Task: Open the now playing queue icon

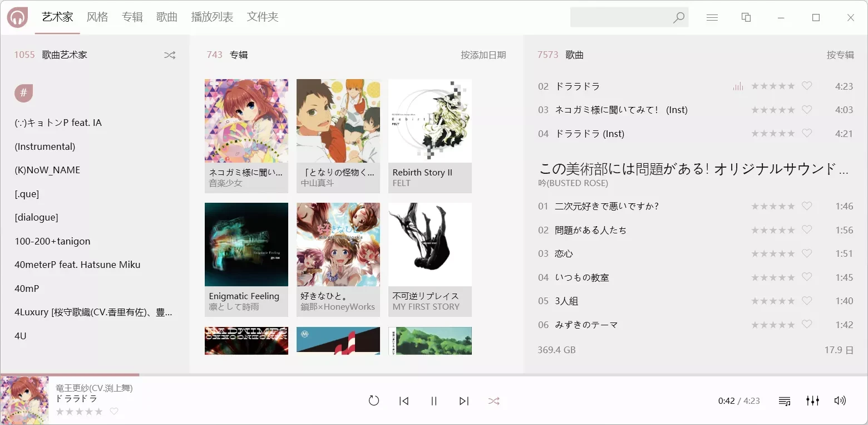Action: coord(785,401)
